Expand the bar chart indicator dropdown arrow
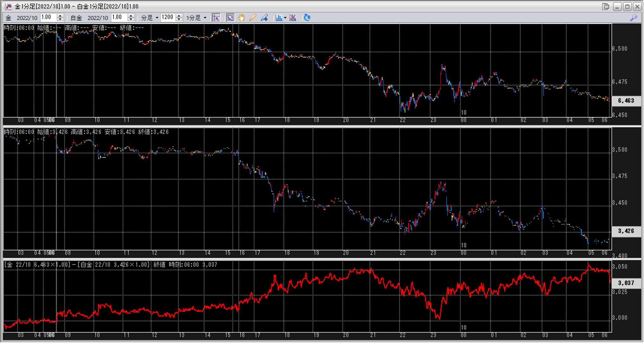 click(285, 18)
